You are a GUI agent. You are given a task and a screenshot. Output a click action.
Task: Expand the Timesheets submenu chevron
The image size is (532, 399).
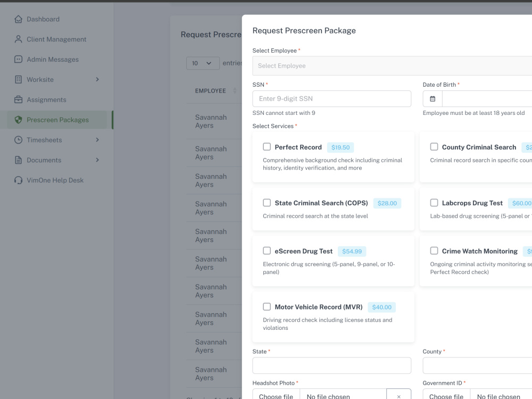tap(97, 140)
